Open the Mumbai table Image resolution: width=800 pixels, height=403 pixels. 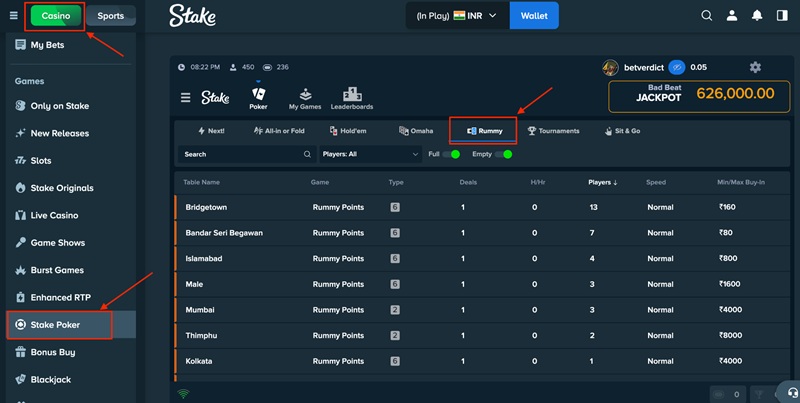pyautogui.click(x=483, y=310)
